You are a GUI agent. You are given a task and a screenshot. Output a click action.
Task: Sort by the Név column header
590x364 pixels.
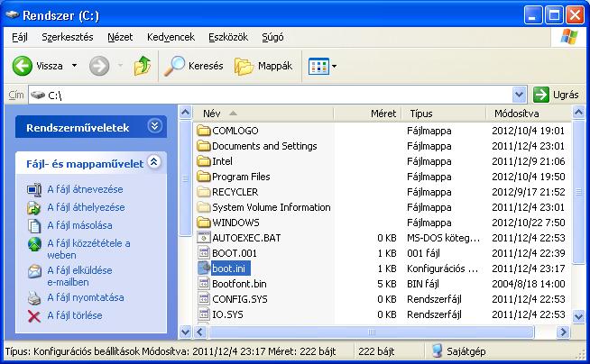[x=263, y=114]
